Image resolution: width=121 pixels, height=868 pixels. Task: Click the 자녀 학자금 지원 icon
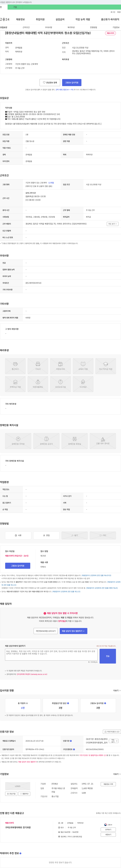click(105, 366)
